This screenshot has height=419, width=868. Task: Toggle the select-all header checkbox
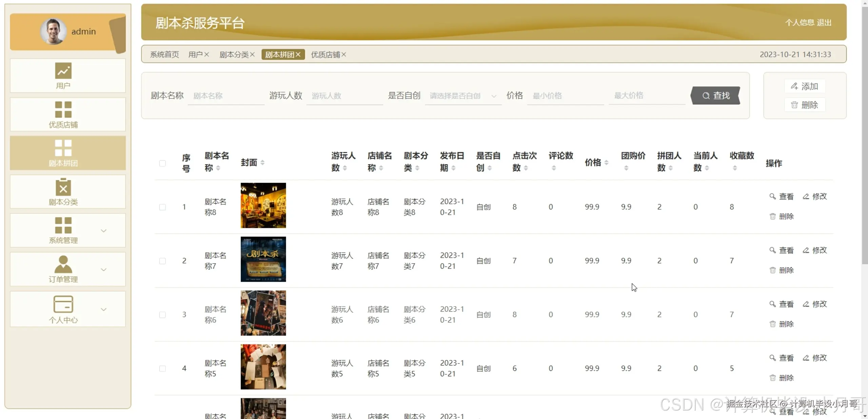pos(162,163)
